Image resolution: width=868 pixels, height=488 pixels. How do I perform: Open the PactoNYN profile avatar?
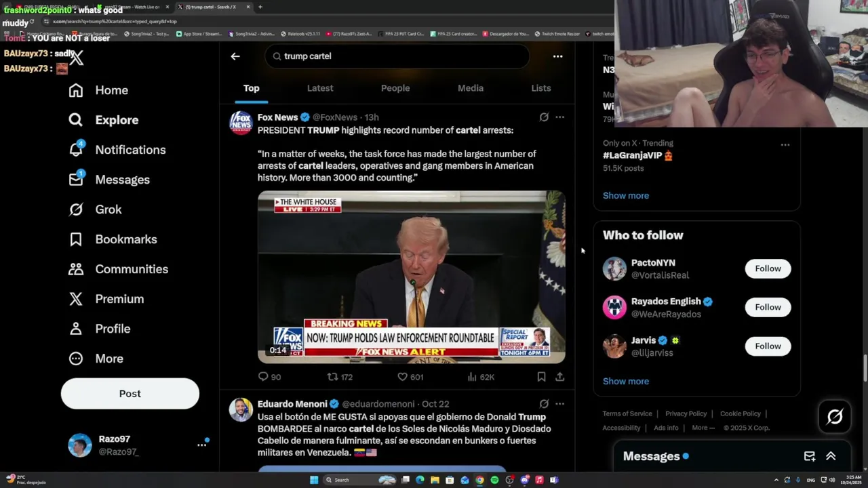[x=615, y=268]
